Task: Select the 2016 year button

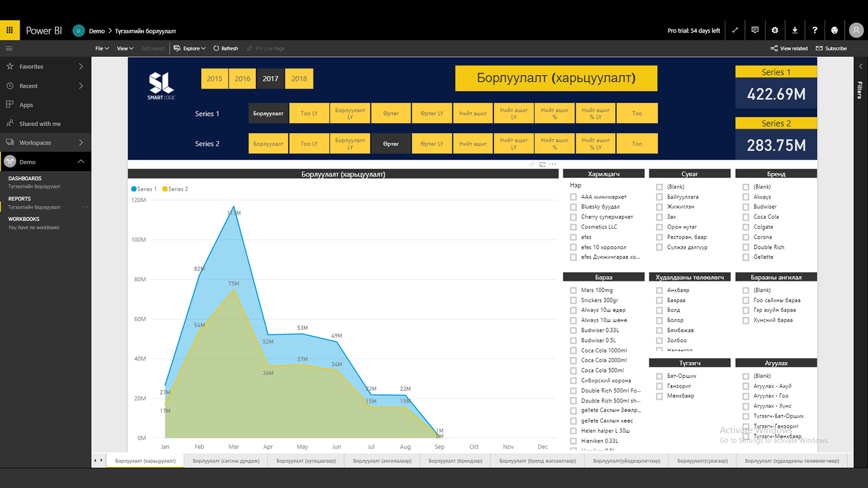Action: [x=242, y=79]
